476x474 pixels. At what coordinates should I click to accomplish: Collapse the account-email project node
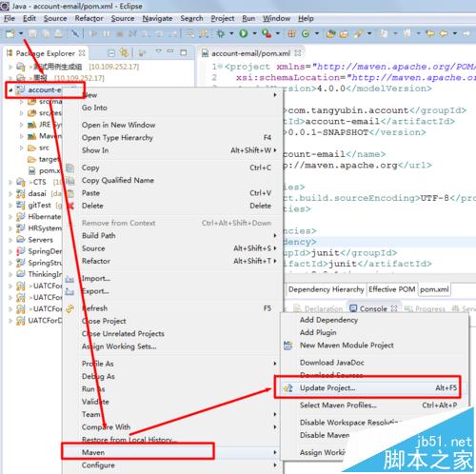10,90
